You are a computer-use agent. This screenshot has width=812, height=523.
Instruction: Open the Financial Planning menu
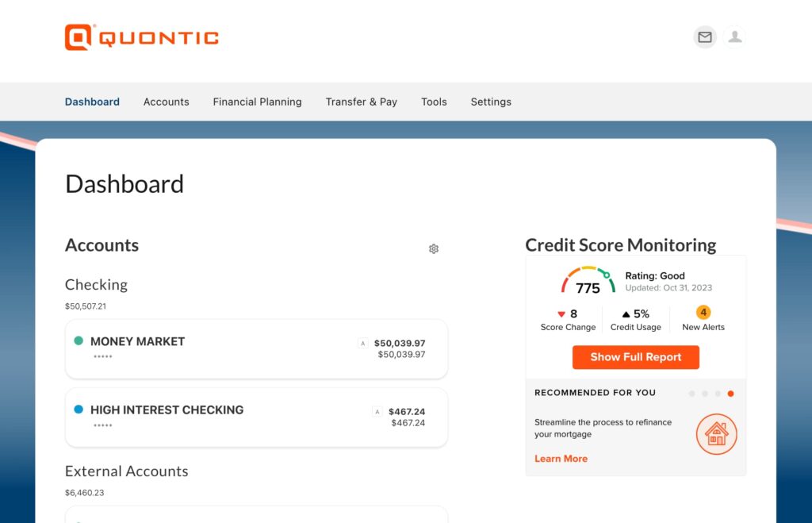click(258, 102)
